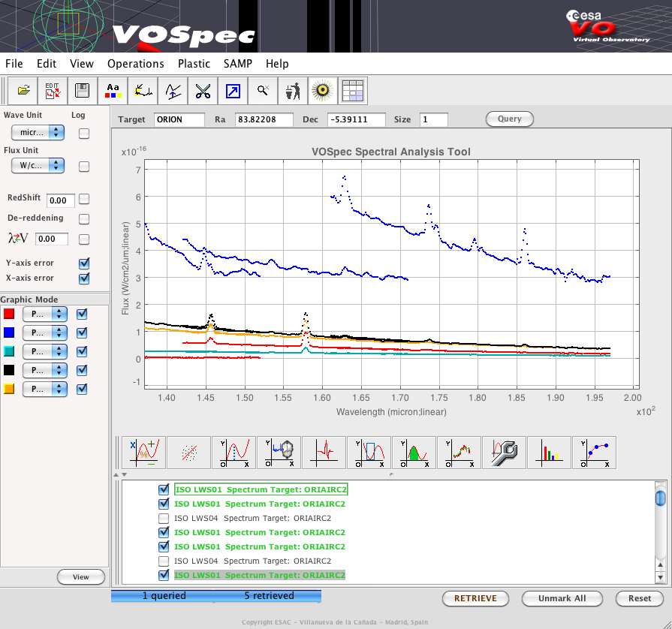Click the View button in left panel
672x629 pixels.
(x=80, y=576)
